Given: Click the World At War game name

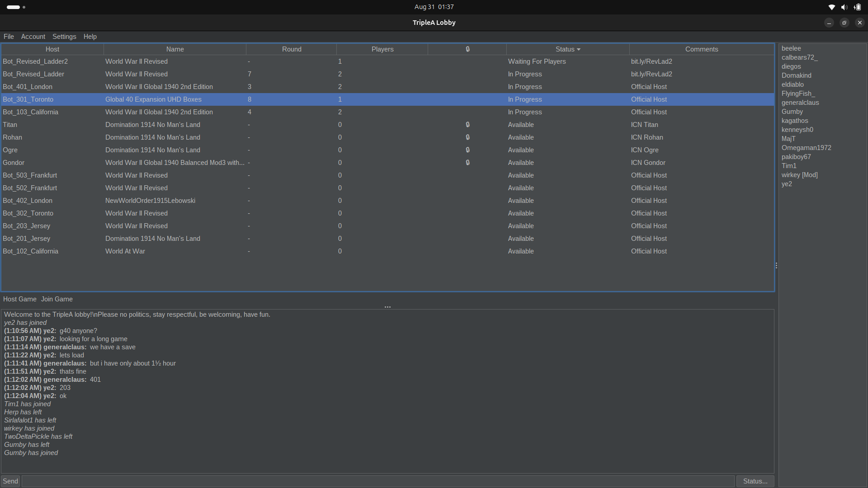Looking at the screenshot, I should [125, 251].
